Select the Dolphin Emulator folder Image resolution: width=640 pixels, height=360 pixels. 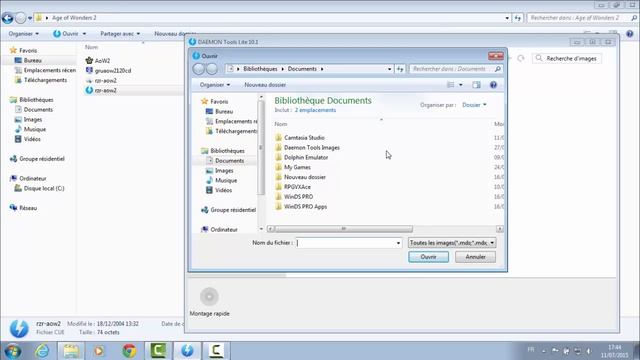tap(306, 158)
